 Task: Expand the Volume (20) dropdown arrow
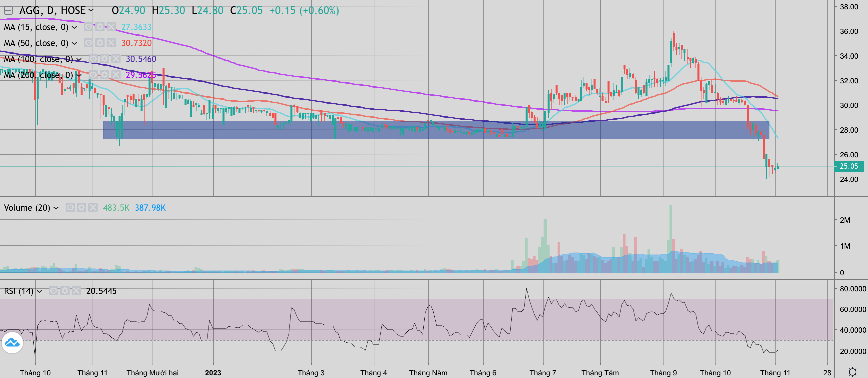56,208
